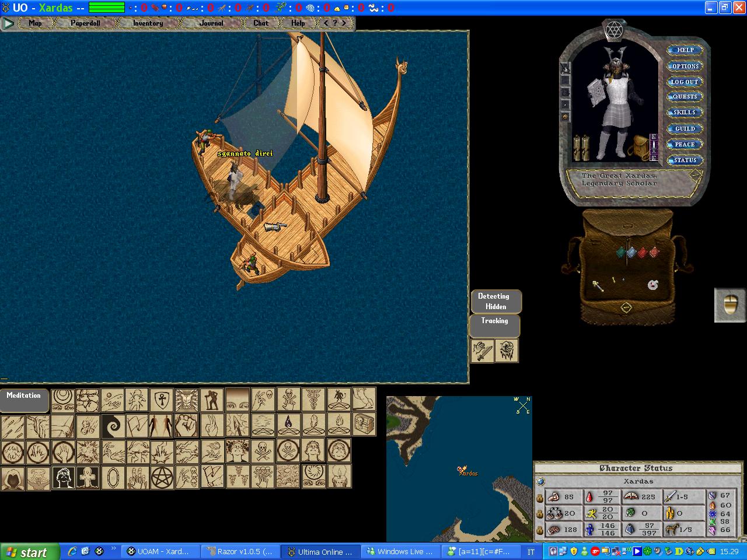The height and width of the screenshot is (560, 747).
Task: Switch to Windows Live taskbar window
Action: 399,551
